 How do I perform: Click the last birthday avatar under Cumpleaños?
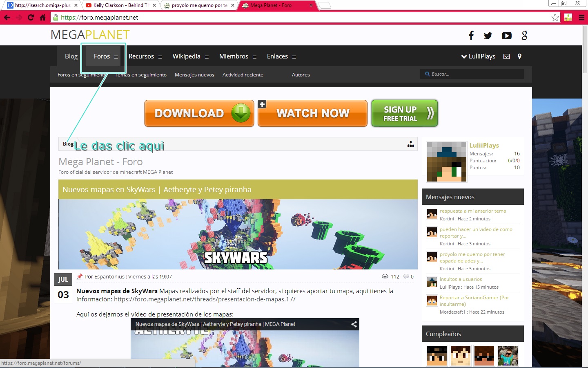tap(508, 355)
